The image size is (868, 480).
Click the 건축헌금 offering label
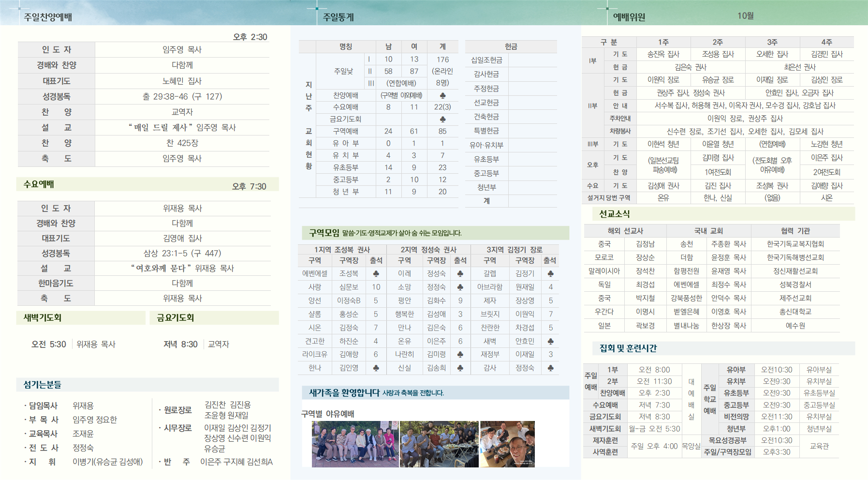coord(486,117)
